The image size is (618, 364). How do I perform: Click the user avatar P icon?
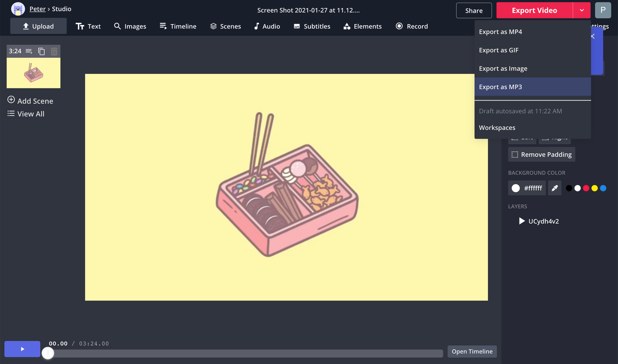[603, 10]
